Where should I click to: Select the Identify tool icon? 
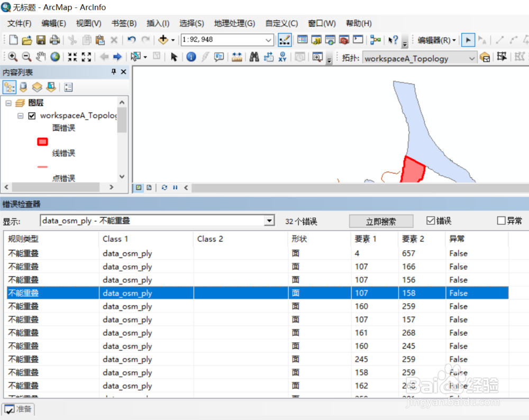tap(191, 57)
